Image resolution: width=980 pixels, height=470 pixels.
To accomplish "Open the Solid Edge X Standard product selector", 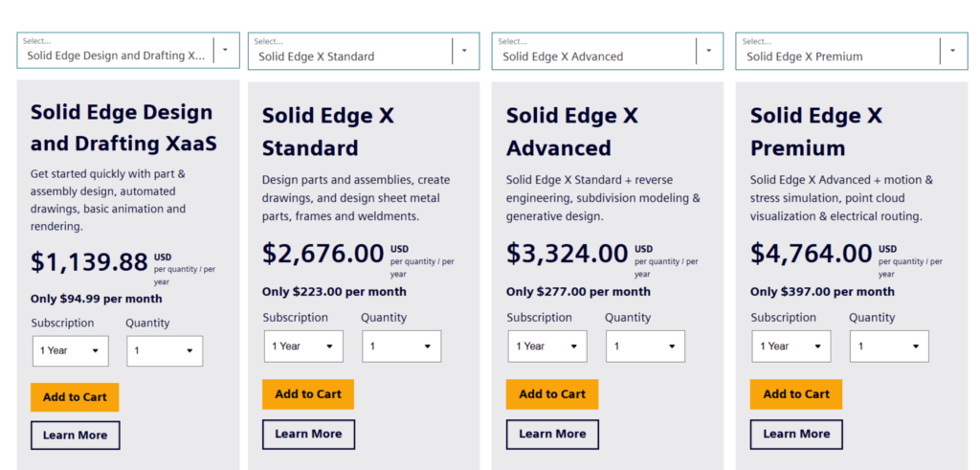I will pyautogui.click(x=363, y=51).
